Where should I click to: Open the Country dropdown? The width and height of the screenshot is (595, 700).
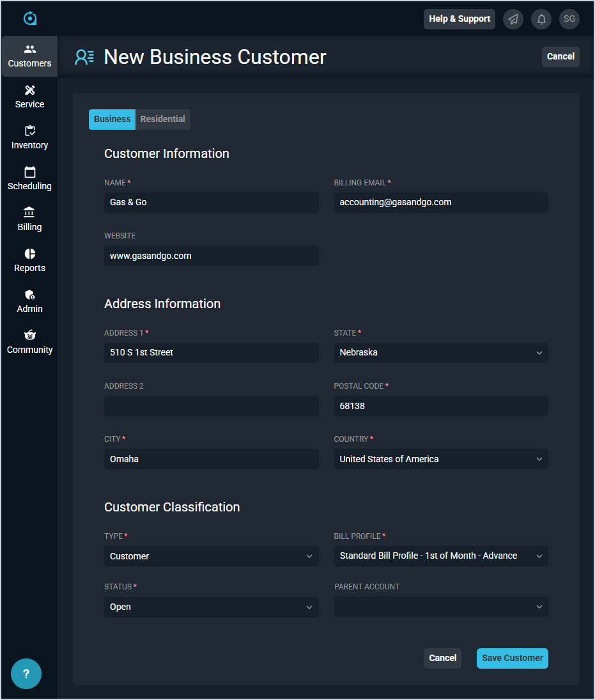(x=441, y=459)
